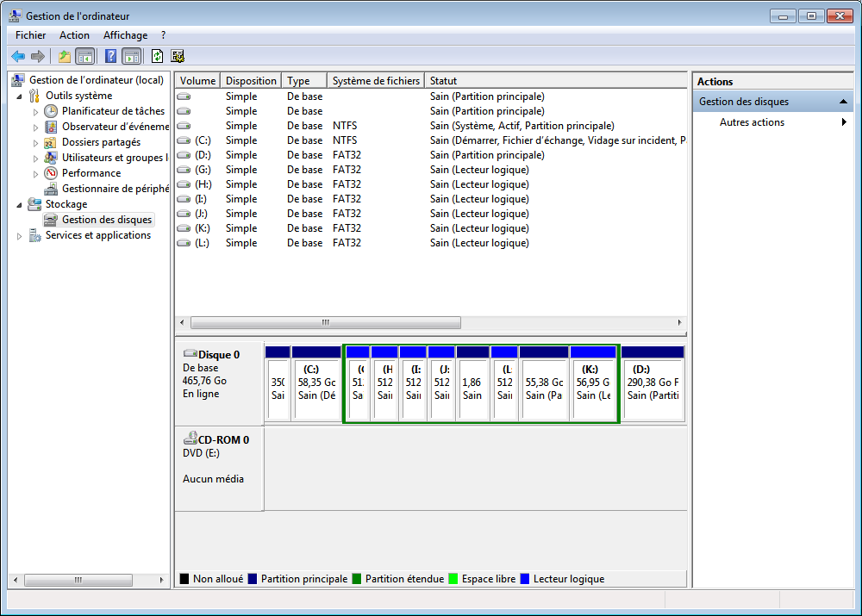Click the up one level folder icon

click(64, 56)
